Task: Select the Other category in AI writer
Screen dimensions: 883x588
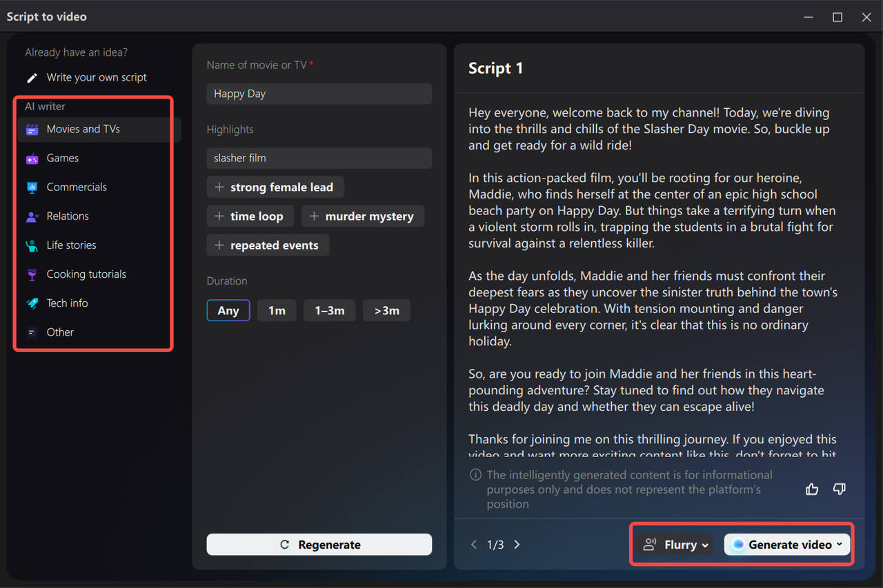Action: tap(60, 332)
